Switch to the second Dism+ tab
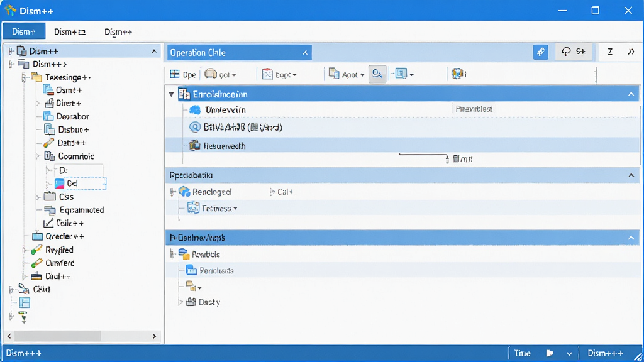The height and width of the screenshot is (362, 644). [69, 31]
